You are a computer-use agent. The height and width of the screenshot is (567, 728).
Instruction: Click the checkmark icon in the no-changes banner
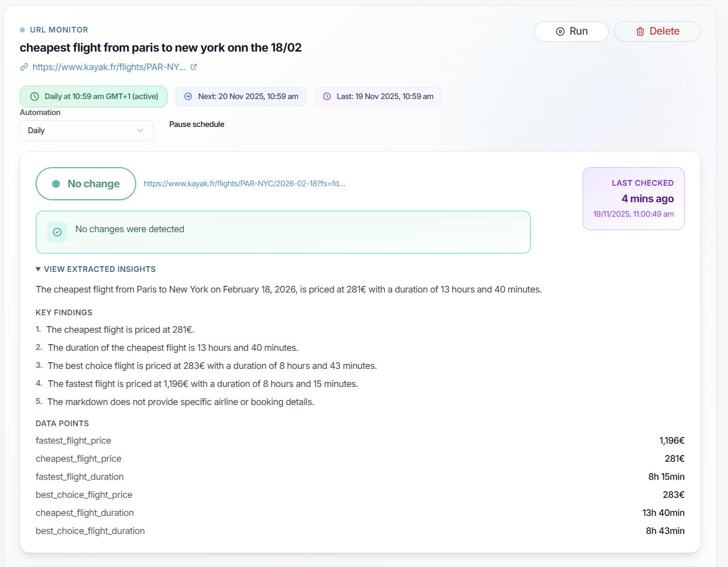[57, 232]
